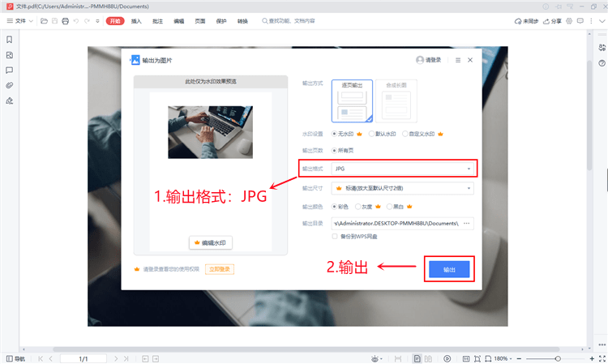Viewport: 608px width, 364px height.
Task: Open the comments panel in left sidebar
Action: click(9, 71)
